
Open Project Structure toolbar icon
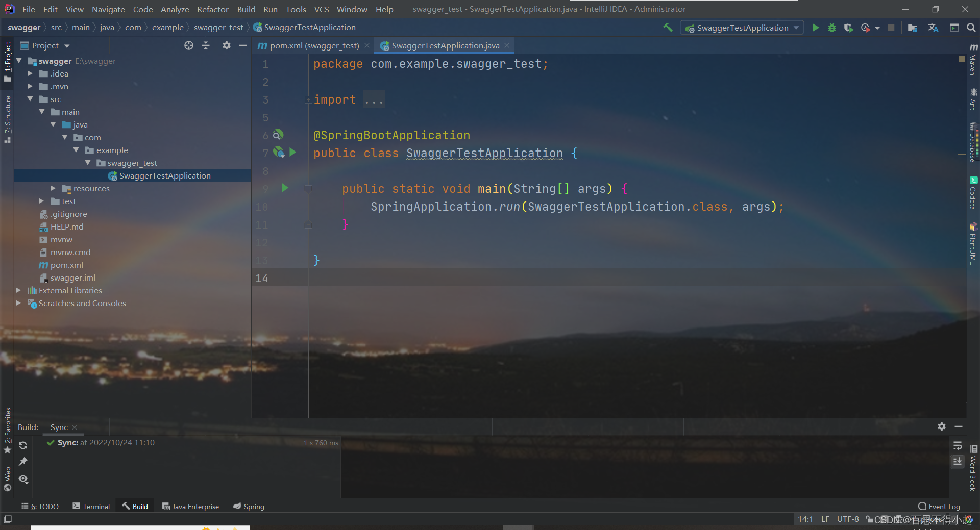pyautogui.click(x=913, y=28)
